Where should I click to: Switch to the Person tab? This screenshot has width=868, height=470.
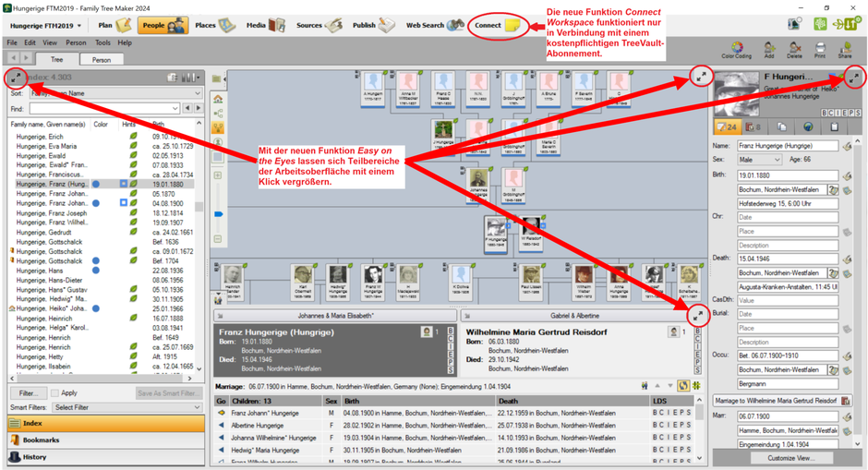102,59
